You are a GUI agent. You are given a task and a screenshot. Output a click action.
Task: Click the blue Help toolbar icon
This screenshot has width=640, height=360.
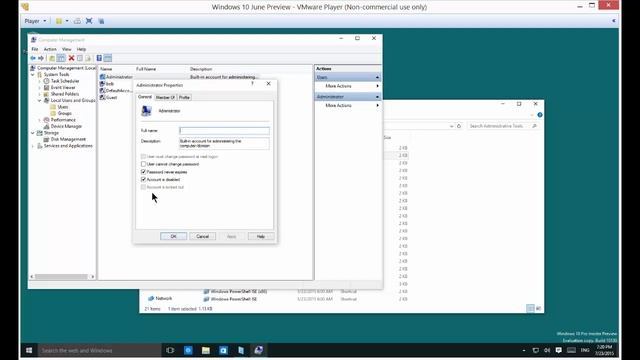click(99, 58)
